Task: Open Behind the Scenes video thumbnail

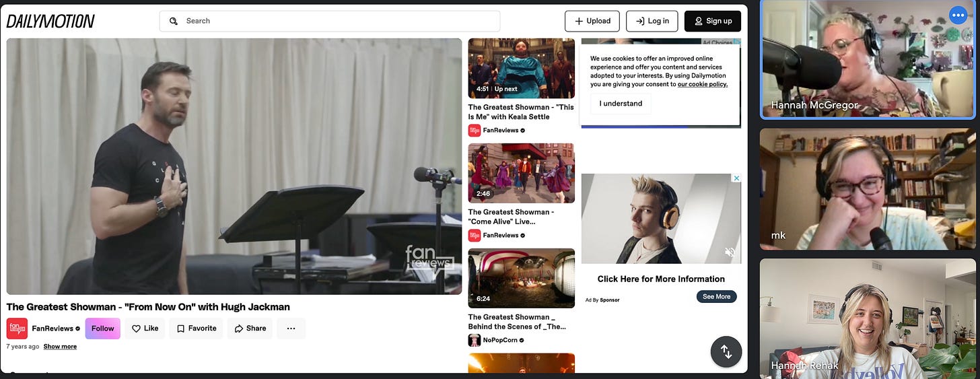Action: [522, 278]
